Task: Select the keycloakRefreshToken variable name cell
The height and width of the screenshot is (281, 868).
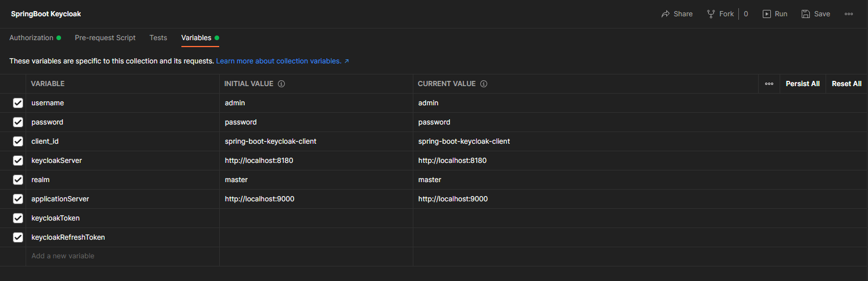Action: 123,237
